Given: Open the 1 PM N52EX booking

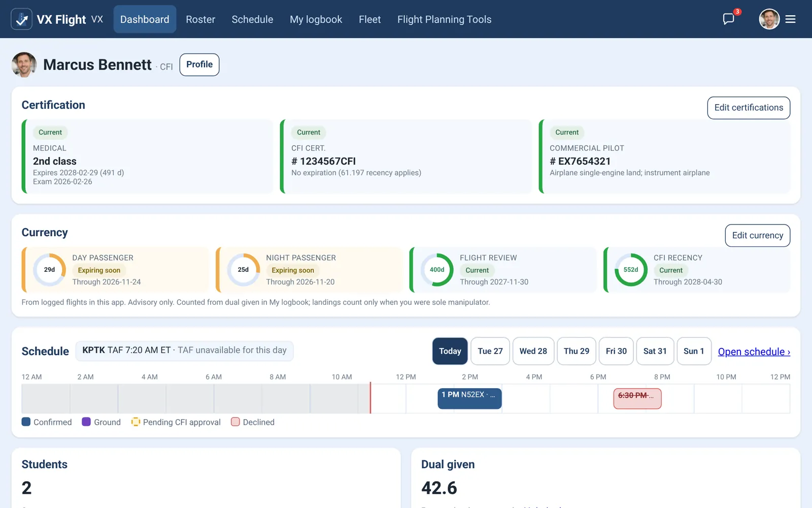Looking at the screenshot, I should click(x=469, y=398).
